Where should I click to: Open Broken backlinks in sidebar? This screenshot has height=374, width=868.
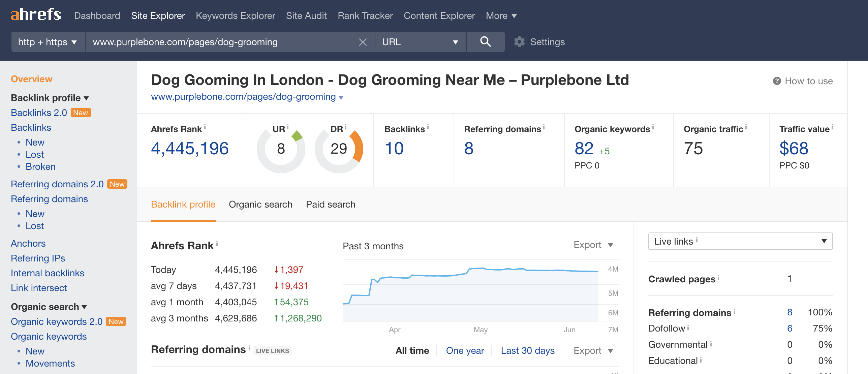pos(40,166)
